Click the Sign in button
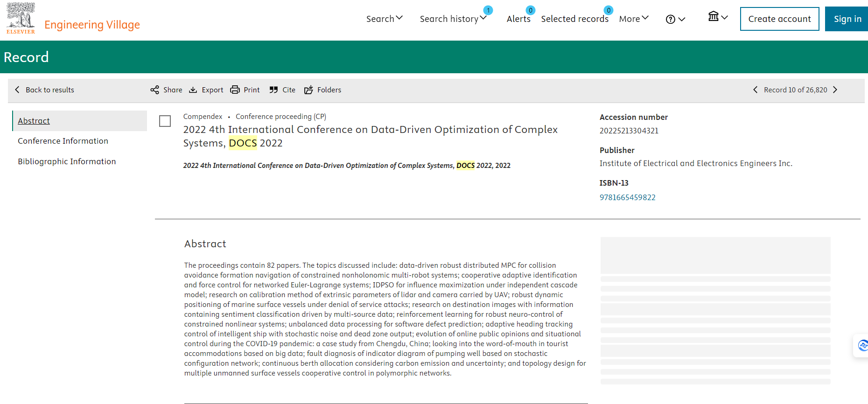Viewport: 868px width, 404px height. (x=847, y=19)
